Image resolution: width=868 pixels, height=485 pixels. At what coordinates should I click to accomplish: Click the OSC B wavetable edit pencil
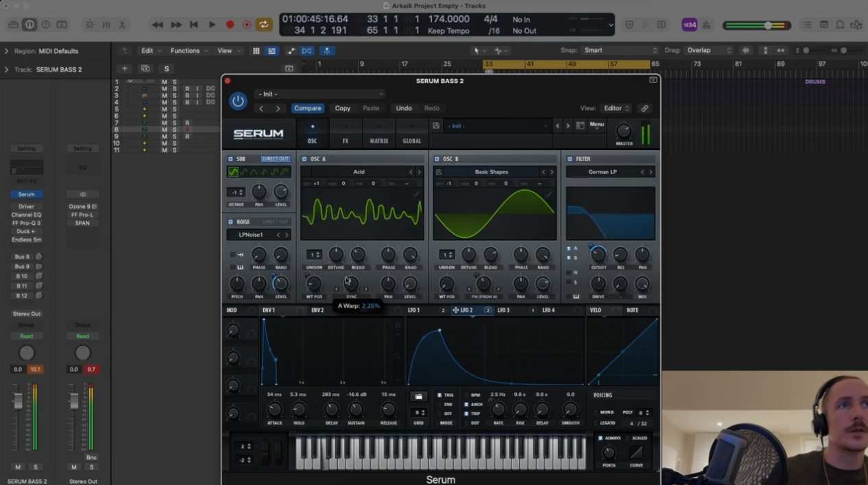[548, 195]
